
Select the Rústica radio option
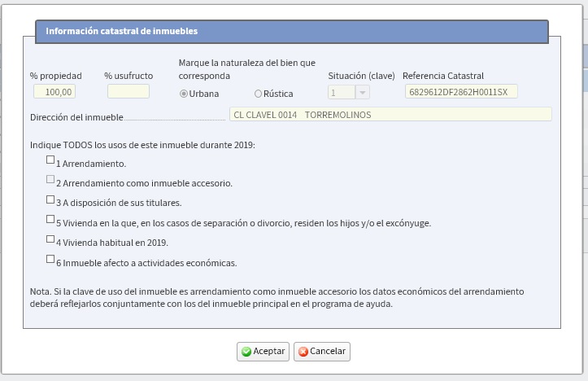click(x=259, y=94)
